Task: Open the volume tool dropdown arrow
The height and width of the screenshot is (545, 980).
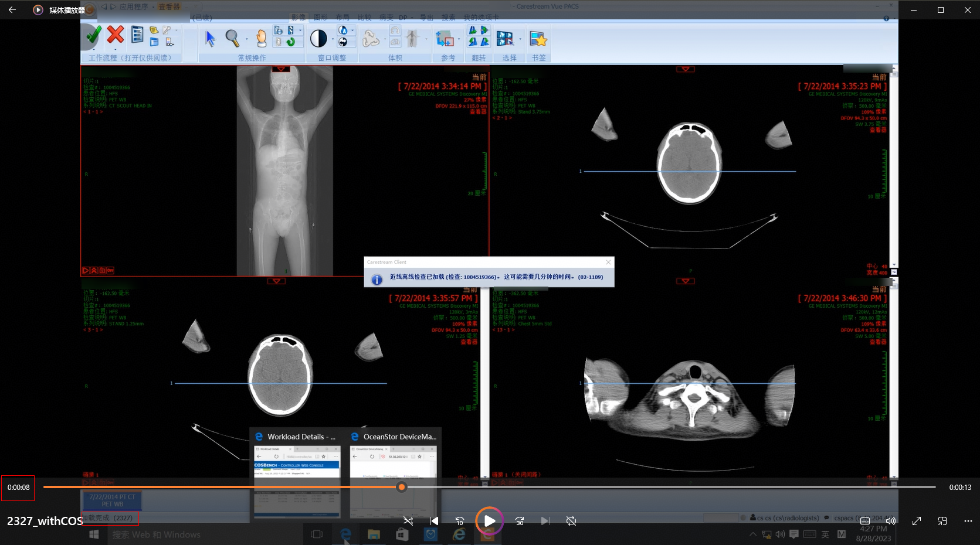Action: pos(385,40)
